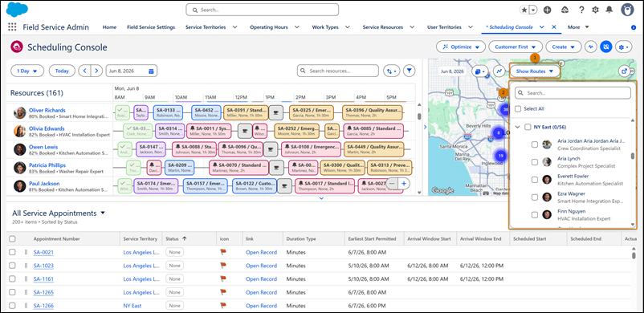The width and height of the screenshot is (644, 313).
Task: Open the Customer First policy dropdown
Action: [x=516, y=47]
